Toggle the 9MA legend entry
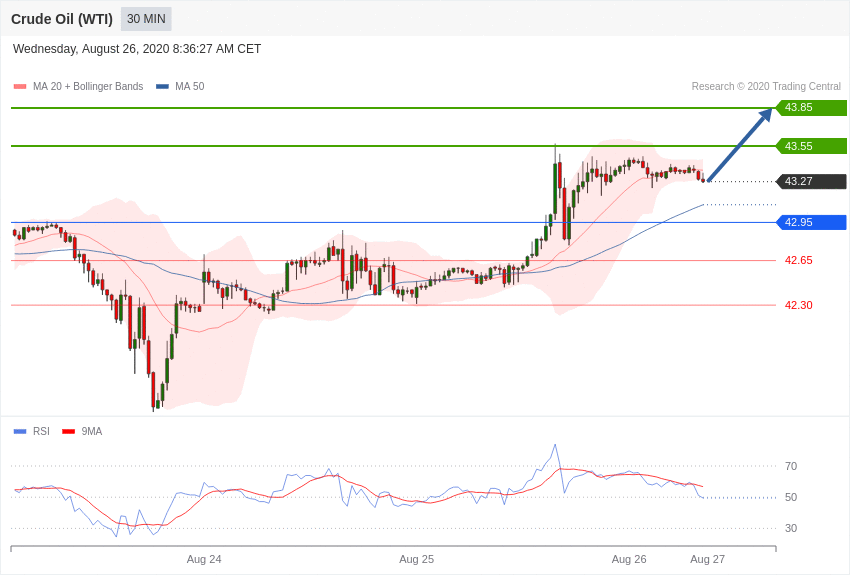Viewport: 850px width, 576px height. point(82,431)
